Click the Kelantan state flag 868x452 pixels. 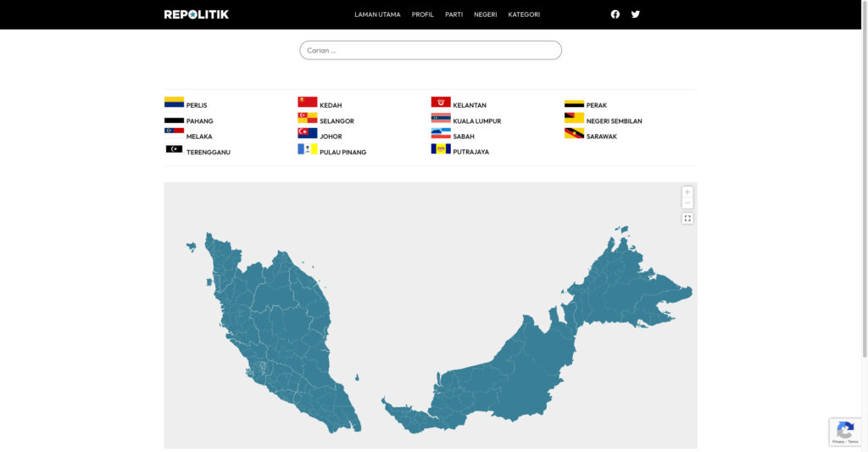click(441, 103)
